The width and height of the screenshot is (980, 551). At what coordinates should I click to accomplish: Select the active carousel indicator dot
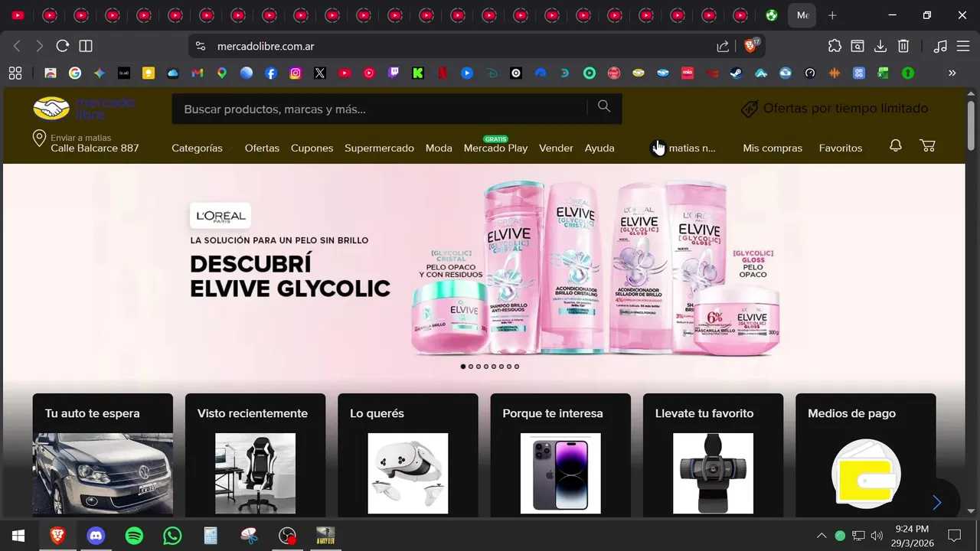pyautogui.click(x=463, y=367)
